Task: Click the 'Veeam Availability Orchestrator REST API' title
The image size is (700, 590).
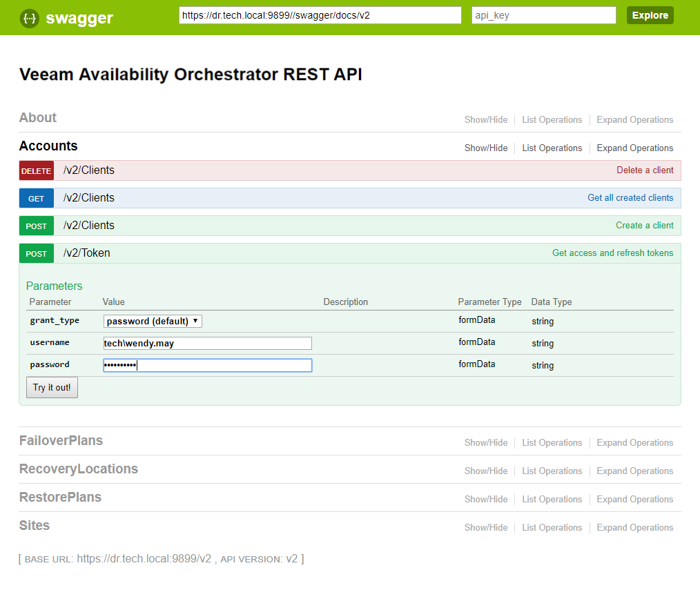Action: pyautogui.click(x=191, y=75)
